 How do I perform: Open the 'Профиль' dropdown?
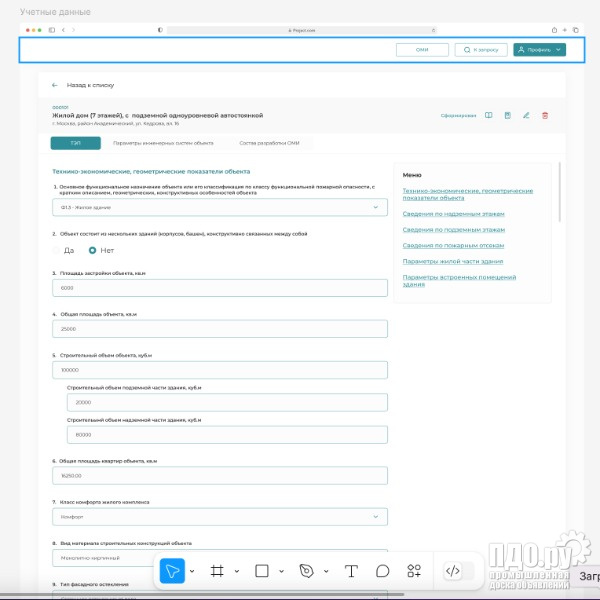point(539,49)
